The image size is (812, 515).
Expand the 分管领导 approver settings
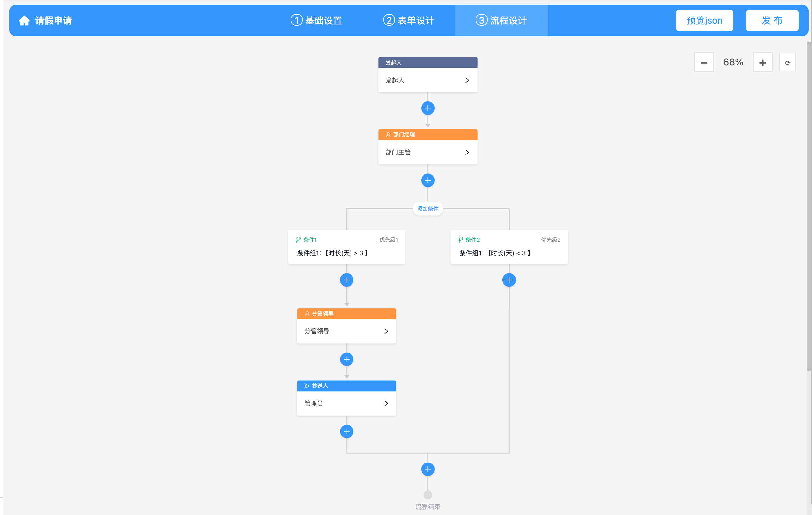click(386, 331)
